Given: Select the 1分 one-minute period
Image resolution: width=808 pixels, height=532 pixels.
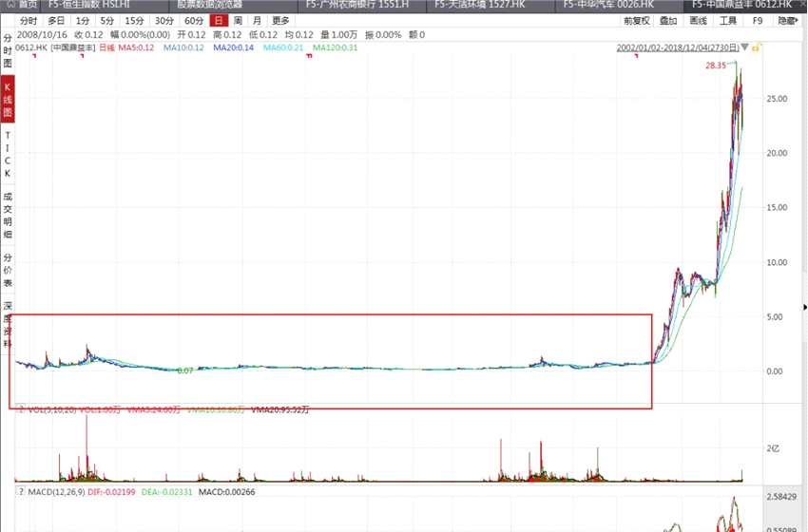Looking at the screenshot, I should 83,21.
